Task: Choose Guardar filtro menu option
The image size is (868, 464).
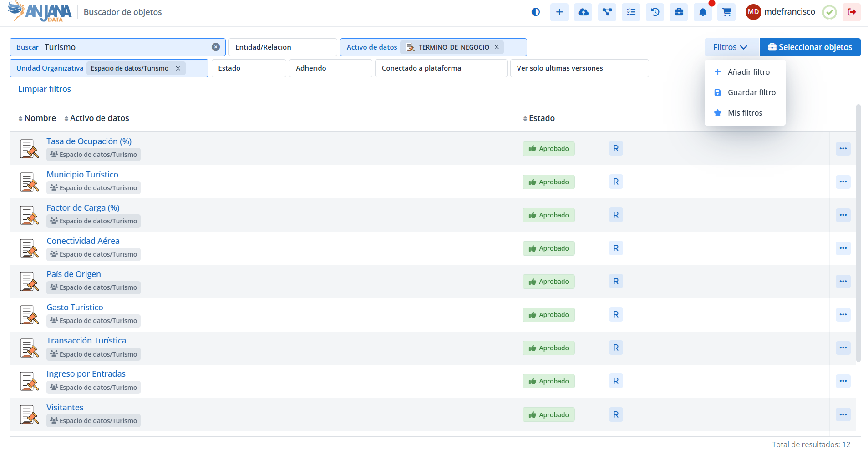Action: click(x=751, y=92)
